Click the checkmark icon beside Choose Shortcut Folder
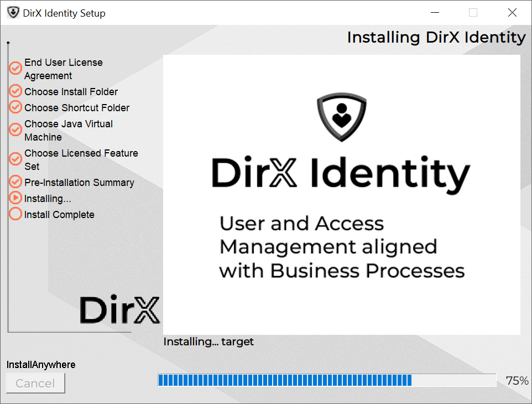Viewport: 532px width, 404px height. point(15,107)
